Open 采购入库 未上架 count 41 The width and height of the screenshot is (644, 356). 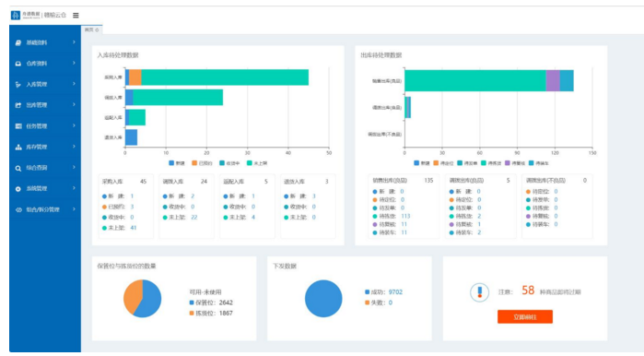click(134, 228)
